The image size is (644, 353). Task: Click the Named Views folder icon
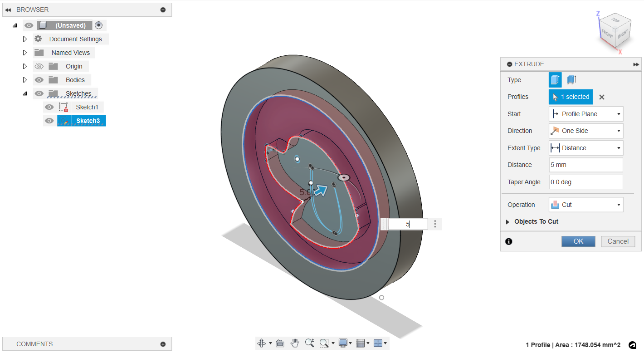[39, 53]
